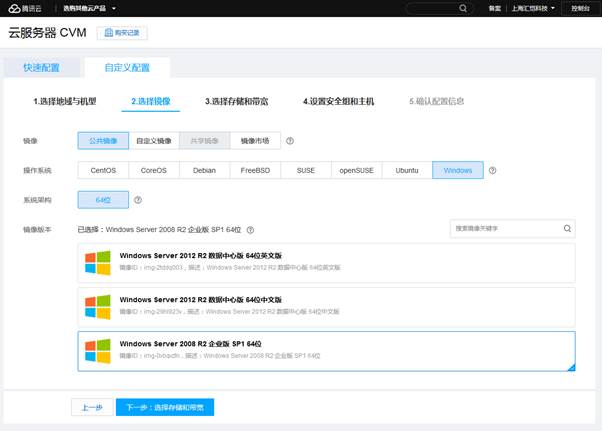Viewport: 602px width, 431px height.
Task: Click the 搜索镜像关键字 search field
Action: [504, 229]
